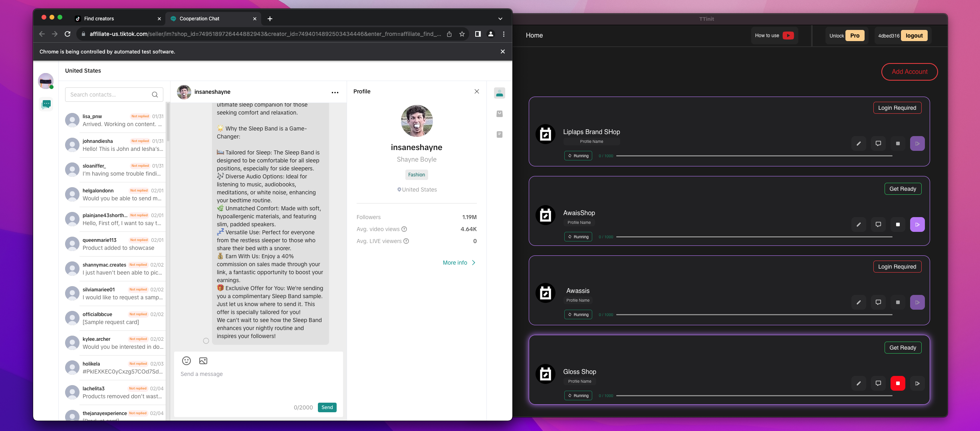
Task: Open a new browser tab
Action: (x=270, y=19)
